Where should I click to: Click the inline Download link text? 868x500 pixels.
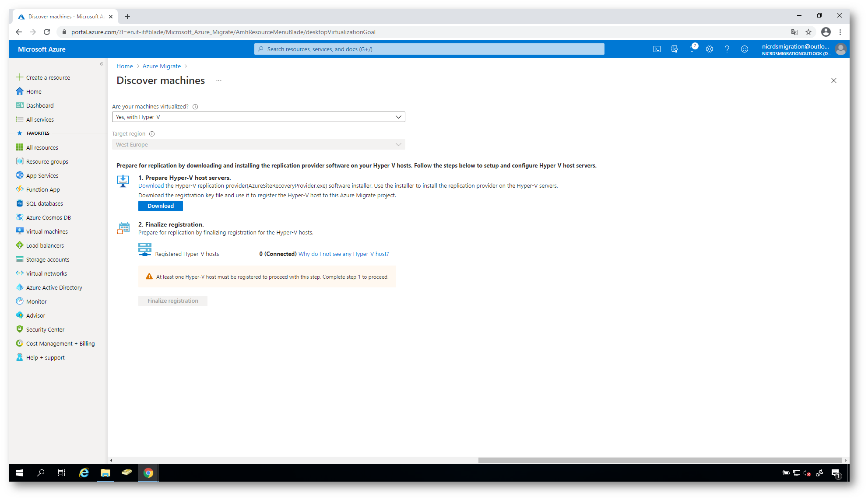pos(151,186)
